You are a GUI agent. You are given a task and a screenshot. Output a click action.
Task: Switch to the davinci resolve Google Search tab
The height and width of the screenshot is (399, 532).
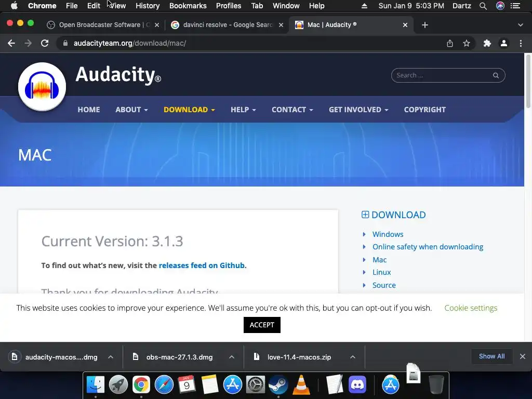(x=228, y=25)
